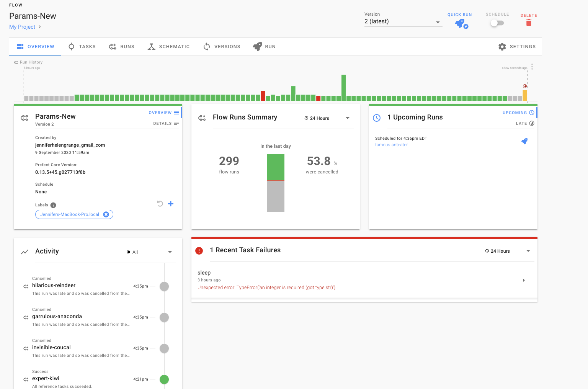
Task: Select the green timeline dot for expert-kiwi
Action: pyautogui.click(x=164, y=379)
